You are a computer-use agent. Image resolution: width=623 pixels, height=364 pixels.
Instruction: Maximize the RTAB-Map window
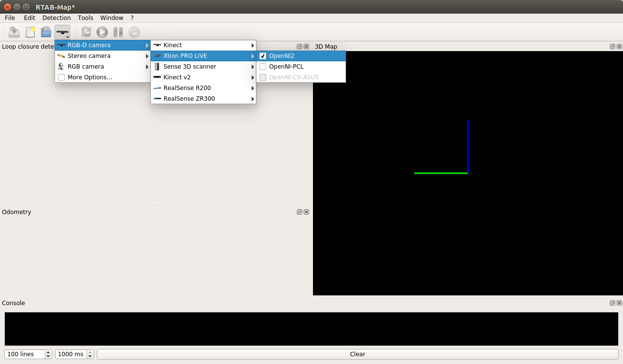tap(26, 7)
